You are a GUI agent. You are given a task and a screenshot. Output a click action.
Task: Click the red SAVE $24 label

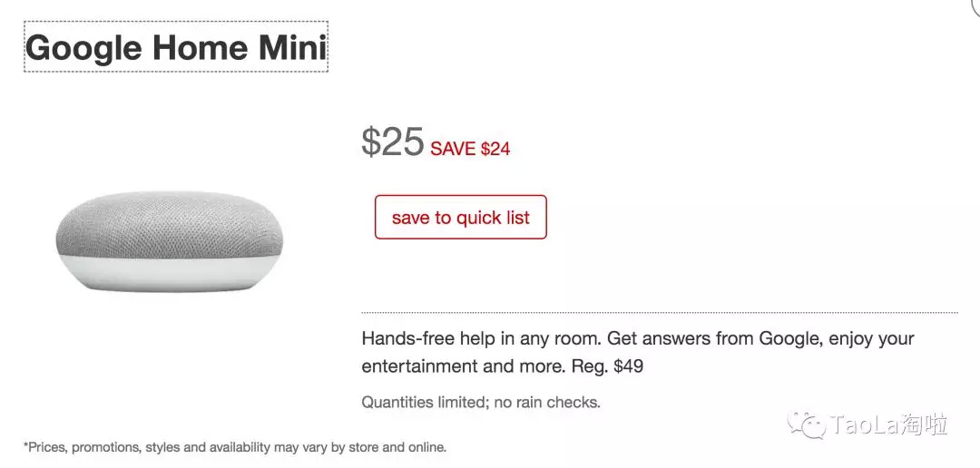point(470,149)
